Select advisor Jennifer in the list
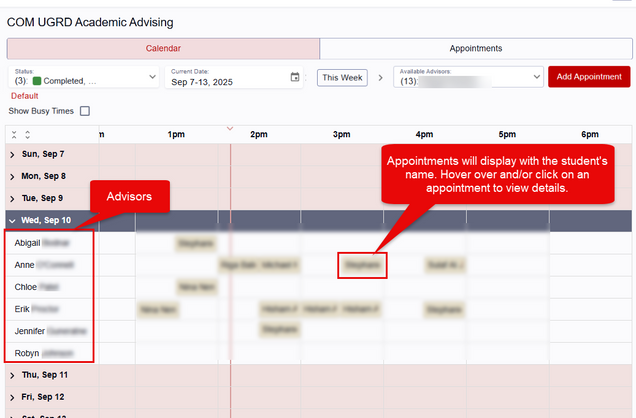The width and height of the screenshot is (636, 418). click(x=49, y=331)
